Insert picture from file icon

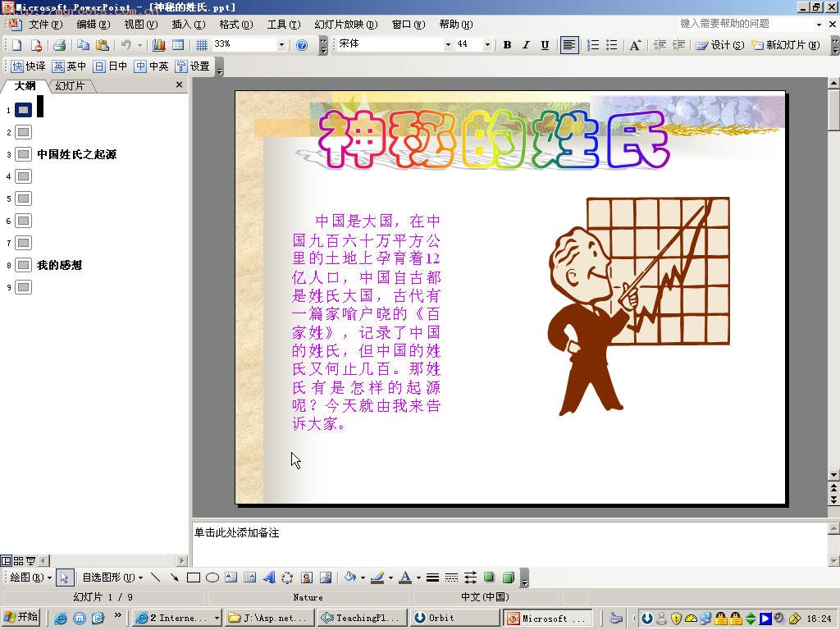(325, 577)
